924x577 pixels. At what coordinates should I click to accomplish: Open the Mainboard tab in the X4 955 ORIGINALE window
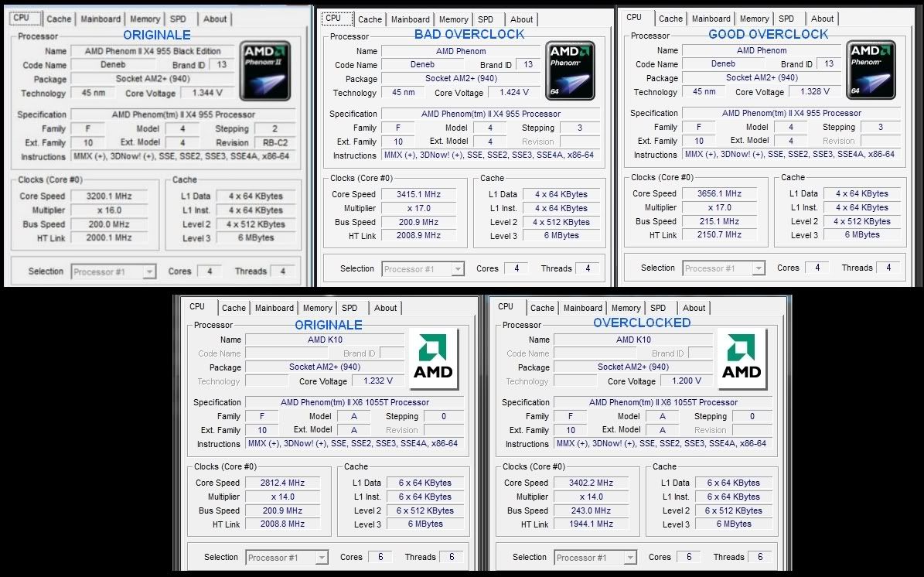pyautogui.click(x=101, y=19)
